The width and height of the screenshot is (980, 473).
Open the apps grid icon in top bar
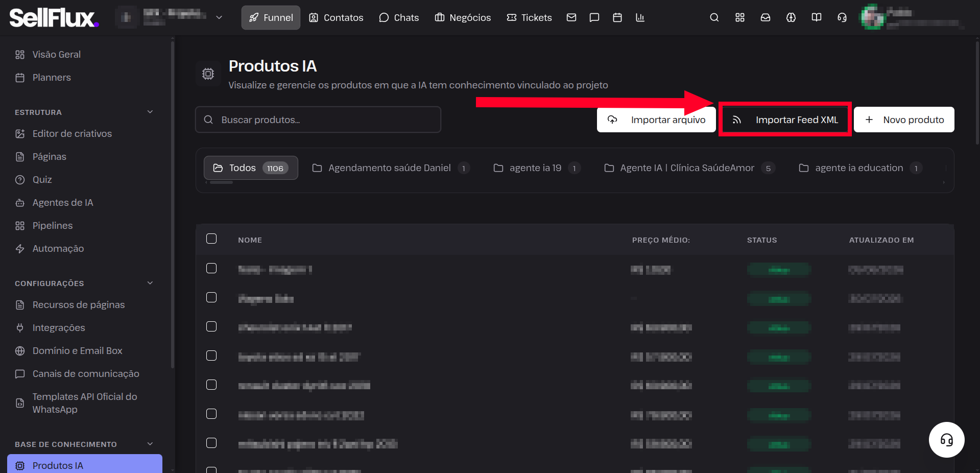coord(740,17)
